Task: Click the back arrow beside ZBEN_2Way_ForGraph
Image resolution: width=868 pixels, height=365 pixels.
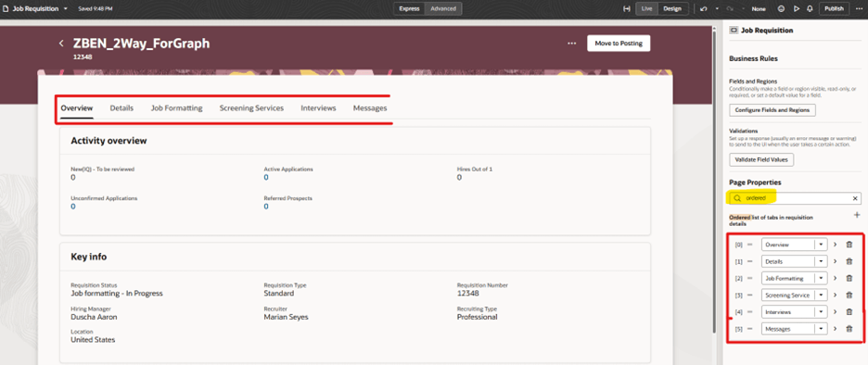Action: pos(61,44)
